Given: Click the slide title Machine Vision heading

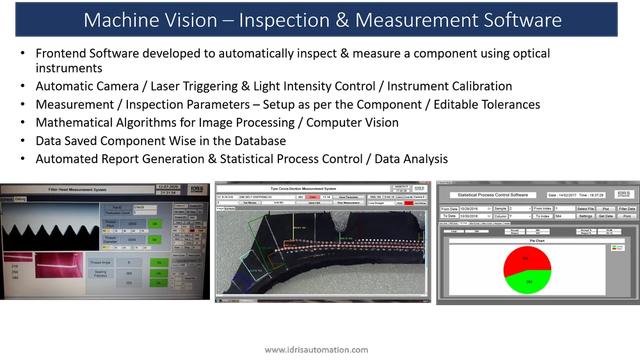Looking at the screenshot, I should [x=322, y=20].
